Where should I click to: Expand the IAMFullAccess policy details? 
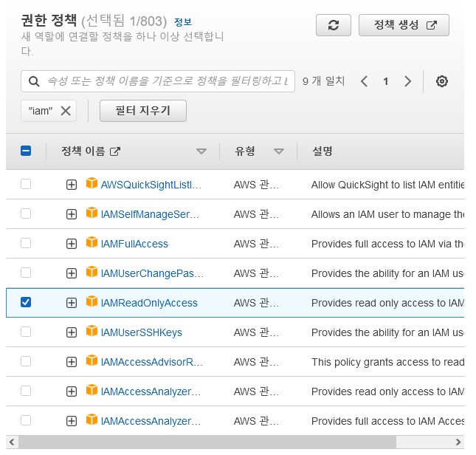coord(72,244)
